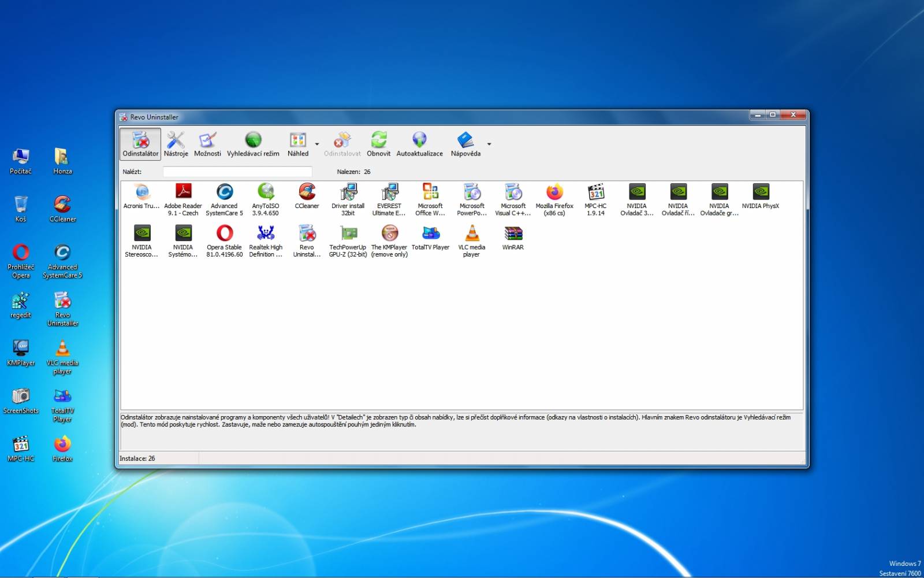Expand the Nápověda dropdown arrow
Viewport: 924px width, 578px height.
489,144
